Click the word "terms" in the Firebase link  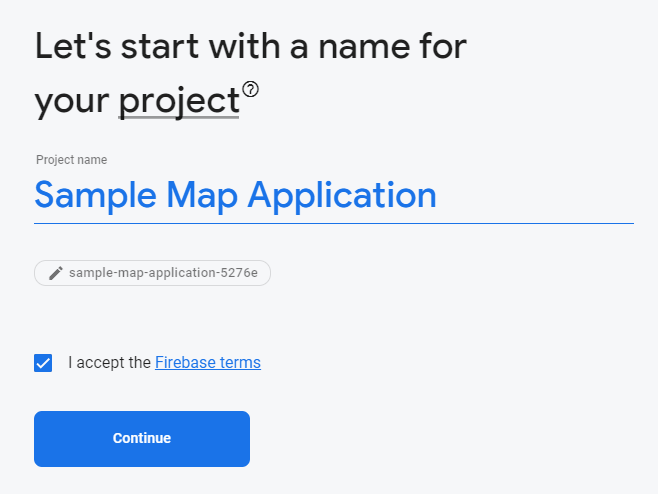click(x=240, y=363)
